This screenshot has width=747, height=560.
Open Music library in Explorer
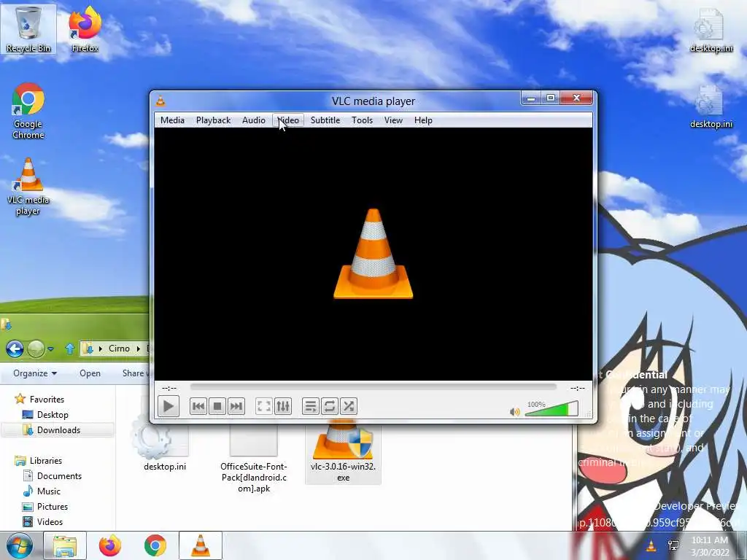point(42,491)
